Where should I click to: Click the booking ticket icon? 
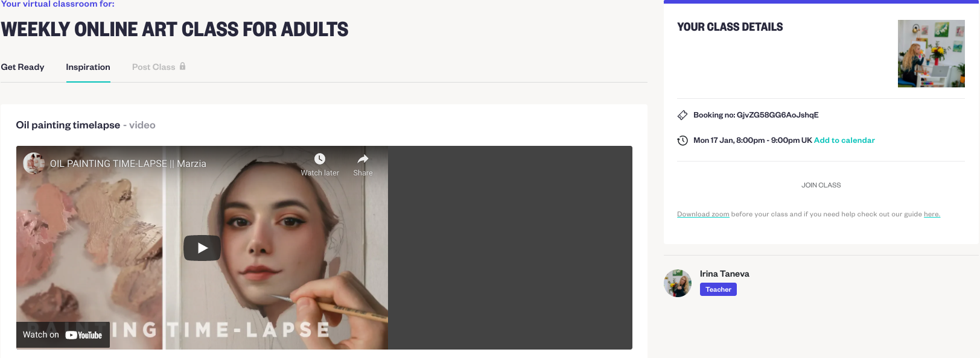coord(682,115)
